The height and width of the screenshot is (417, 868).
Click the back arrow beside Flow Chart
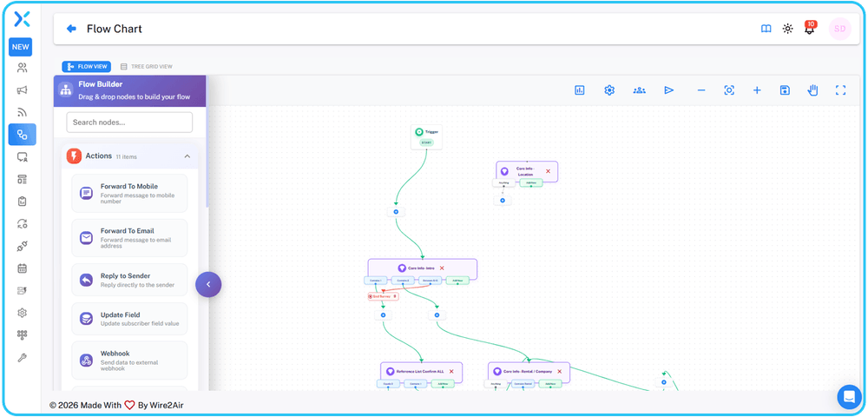coord(71,29)
